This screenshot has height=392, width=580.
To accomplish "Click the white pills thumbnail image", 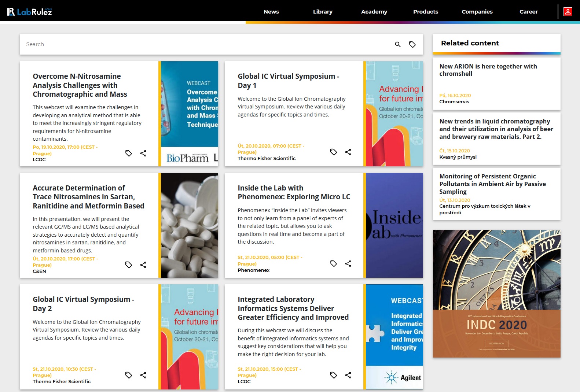I will coord(190,225).
